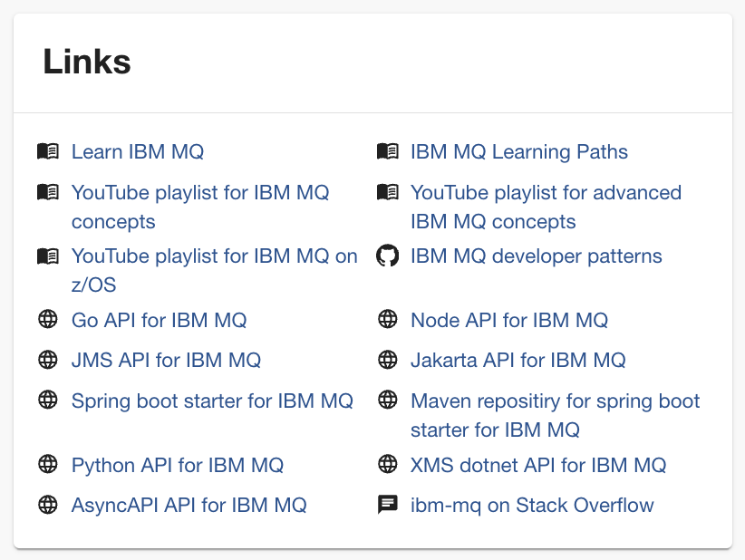Click the book icon beside Learn IBM MQ
Image resolution: width=745 pixels, height=560 pixels.
[50, 151]
